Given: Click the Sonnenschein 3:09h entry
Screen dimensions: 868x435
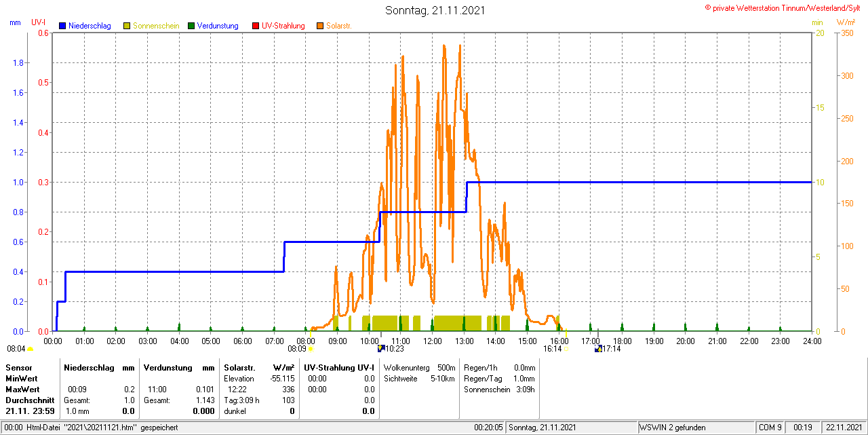Looking at the screenshot, I should tap(499, 390).
